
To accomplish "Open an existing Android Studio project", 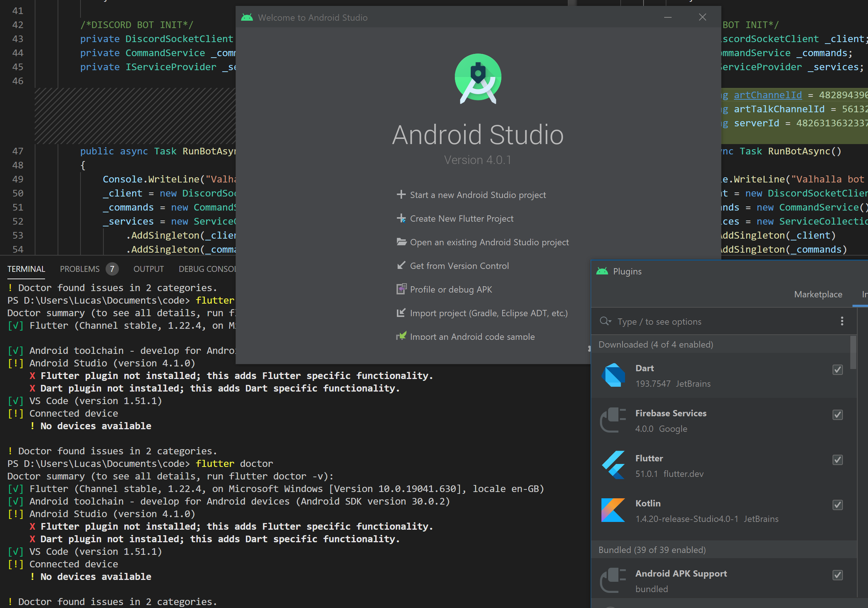I will (x=489, y=242).
